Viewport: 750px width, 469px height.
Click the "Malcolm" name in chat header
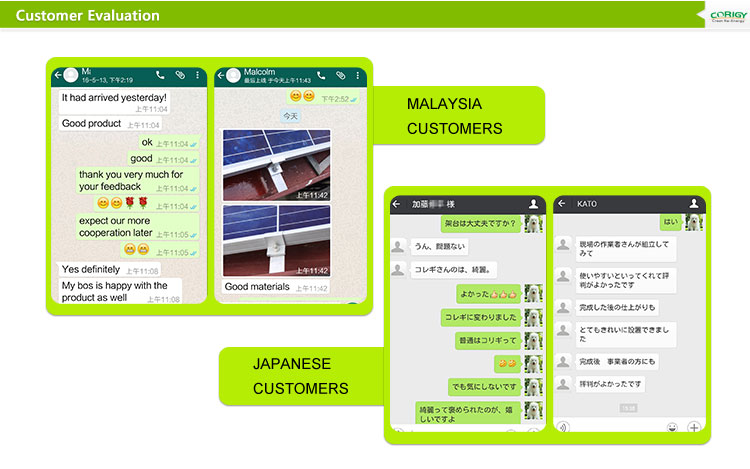pos(259,72)
